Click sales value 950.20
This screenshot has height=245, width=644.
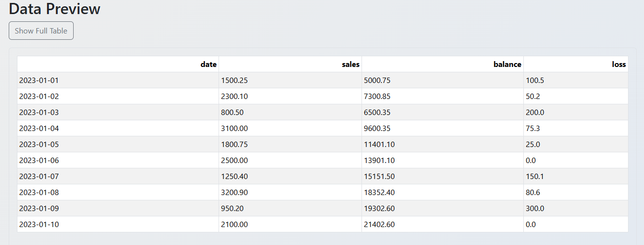290,208
